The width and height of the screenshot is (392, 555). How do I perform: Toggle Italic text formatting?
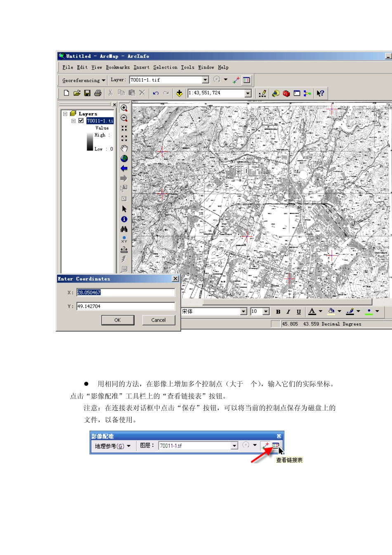pyautogui.click(x=288, y=312)
